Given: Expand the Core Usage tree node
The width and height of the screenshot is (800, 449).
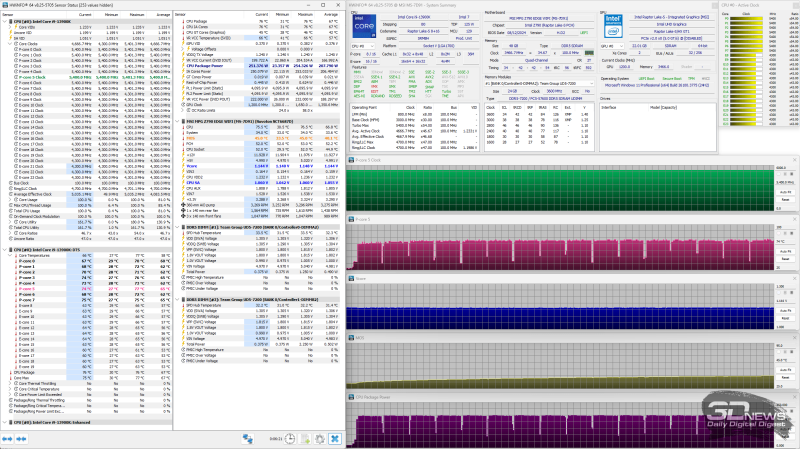Looking at the screenshot, I should (x=10, y=200).
